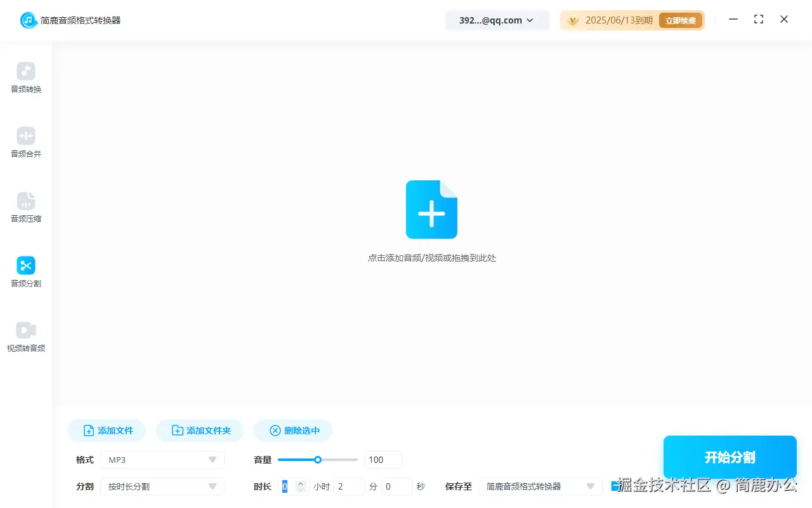
Task: Open the 音频转换 audio convert section
Action: click(x=26, y=78)
